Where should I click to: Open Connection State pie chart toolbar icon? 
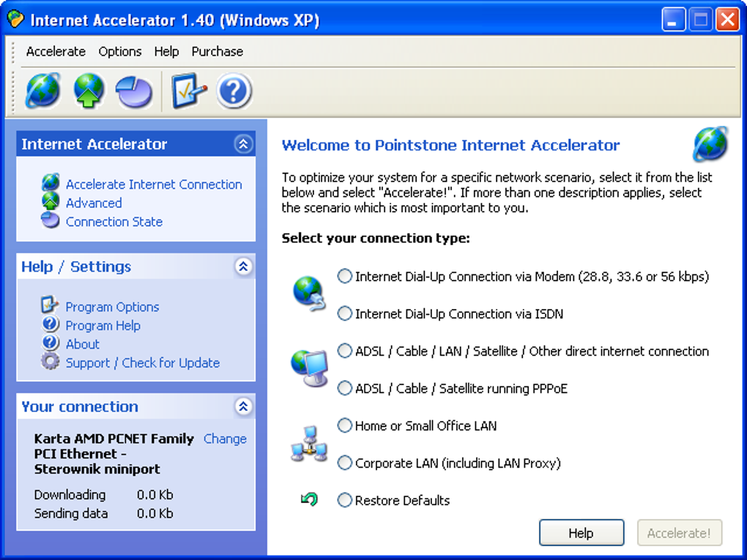point(134,92)
